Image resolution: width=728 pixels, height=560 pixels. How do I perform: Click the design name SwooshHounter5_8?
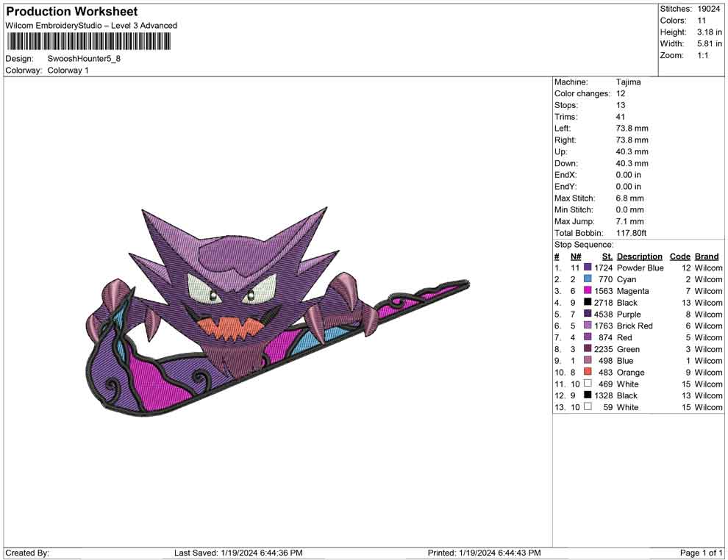(x=84, y=59)
